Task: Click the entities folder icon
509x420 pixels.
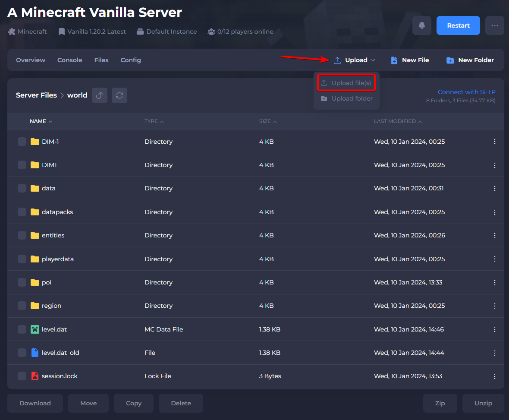Action: tap(35, 235)
